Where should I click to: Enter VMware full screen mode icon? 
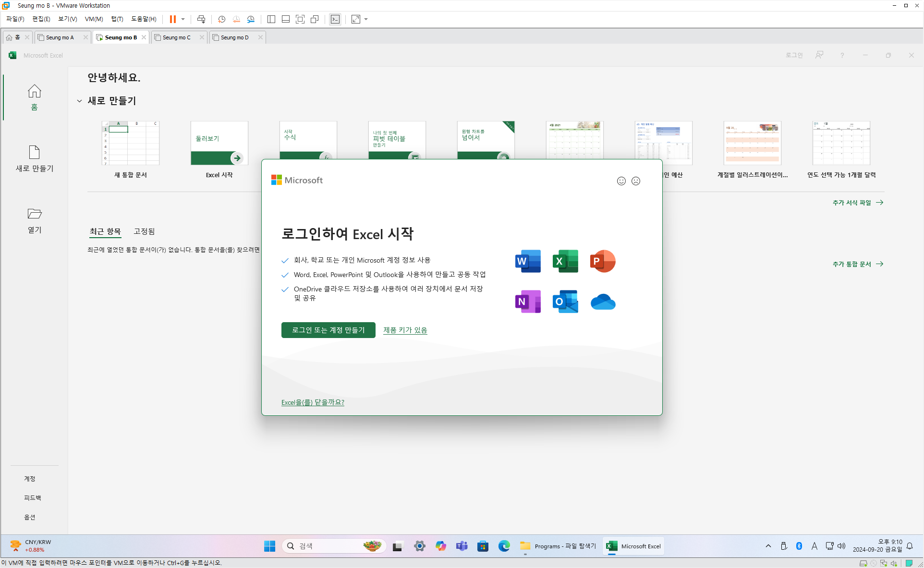(x=300, y=19)
